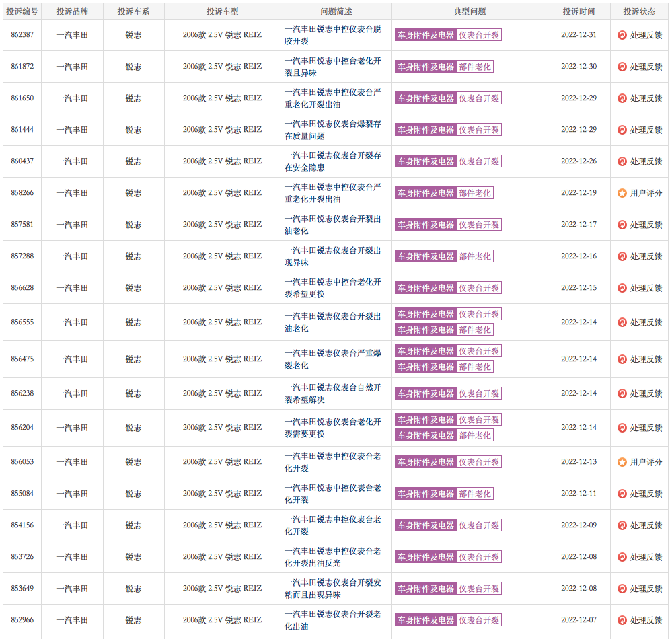This screenshot has height=639, width=672.
Task: Open complaint titled 一汽丰田锐志仪表台开裂存在安全隐患
Action: click(332, 161)
